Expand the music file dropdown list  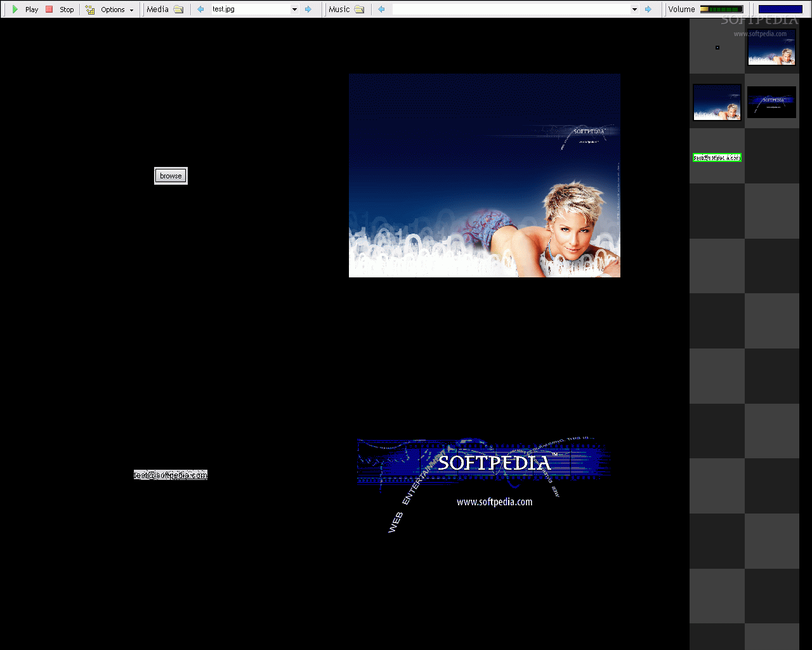coord(634,10)
